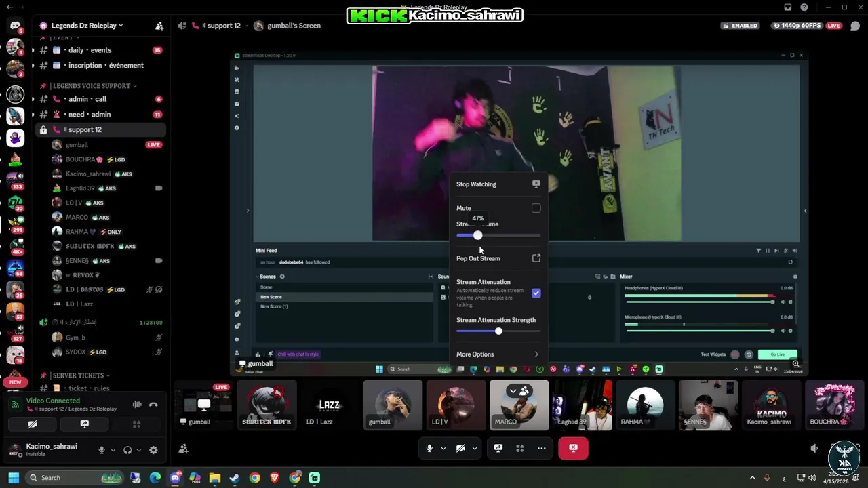
Task: Open Discord direct messages home icon
Action: [x=15, y=26]
